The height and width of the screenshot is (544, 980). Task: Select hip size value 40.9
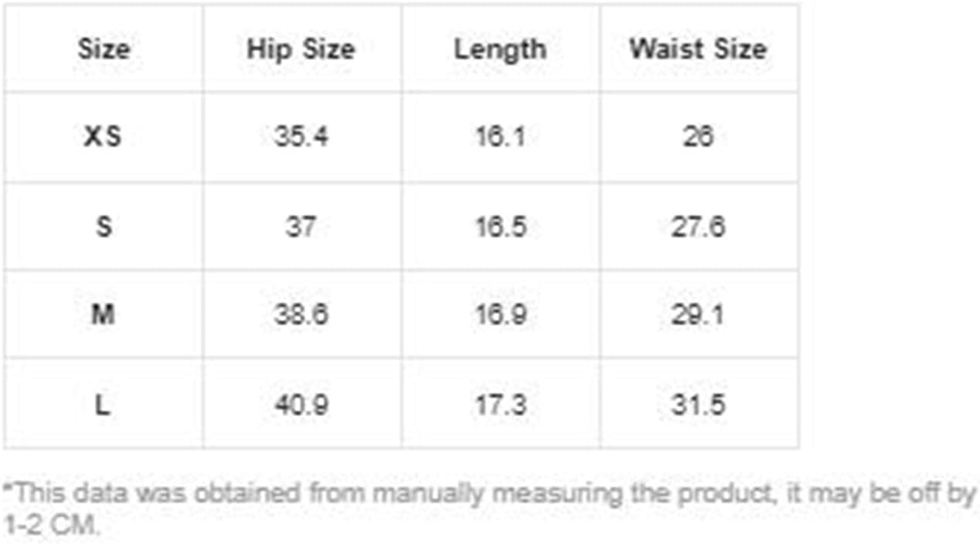coord(301,405)
